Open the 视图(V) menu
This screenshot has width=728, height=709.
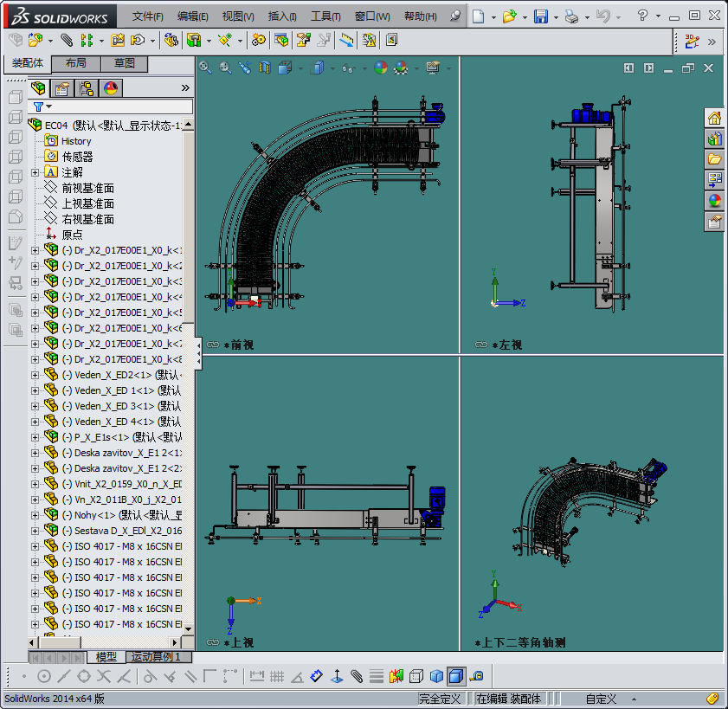(x=238, y=16)
